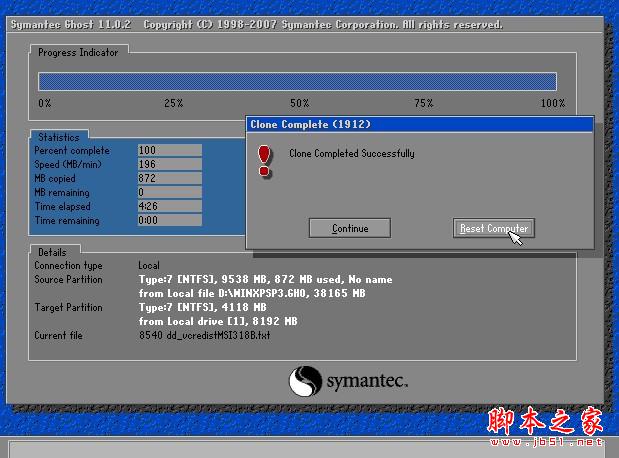The width and height of the screenshot is (619, 458).
Task: Click the 'MB copied' label
Action: coord(55,178)
